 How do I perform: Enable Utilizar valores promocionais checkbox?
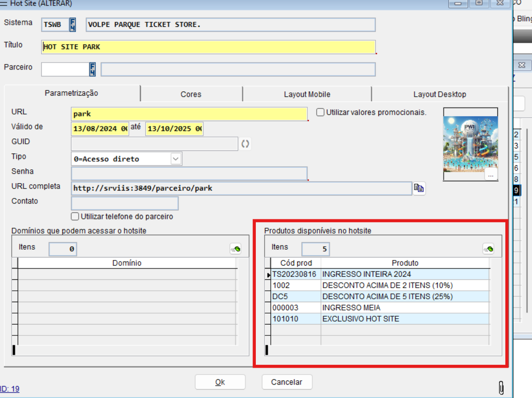pyautogui.click(x=320, y=112)
